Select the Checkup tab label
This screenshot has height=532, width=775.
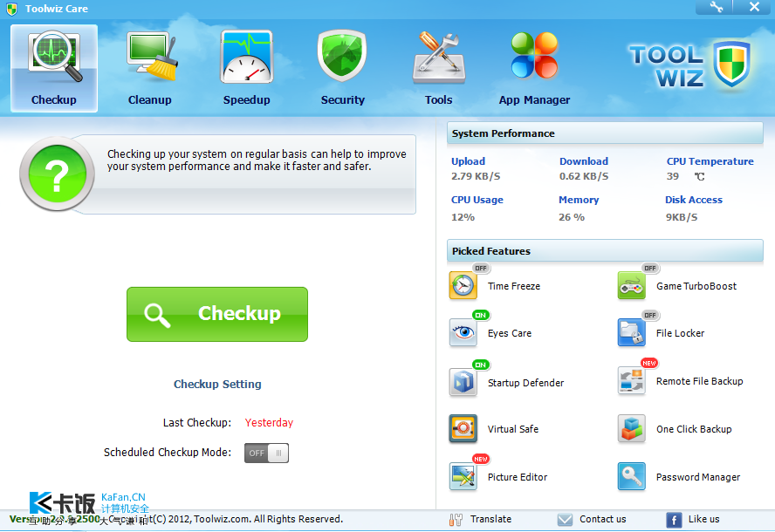pyautogui.click(x=54, y=99)
